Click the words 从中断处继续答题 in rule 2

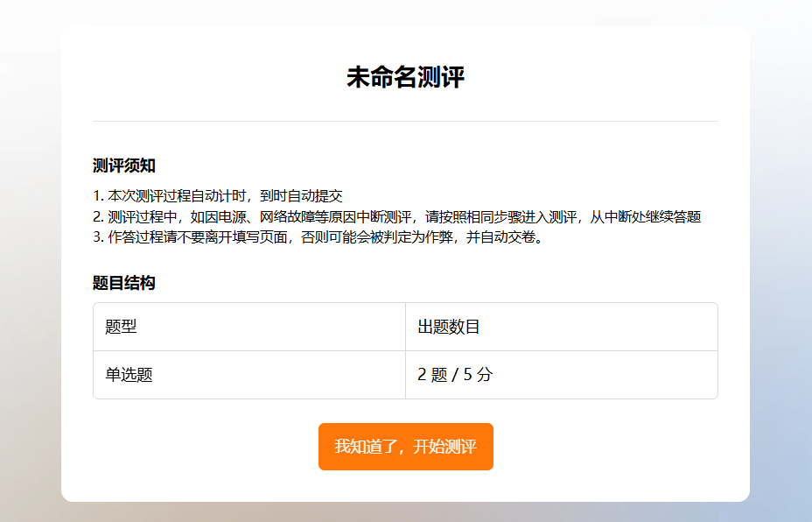645,216
